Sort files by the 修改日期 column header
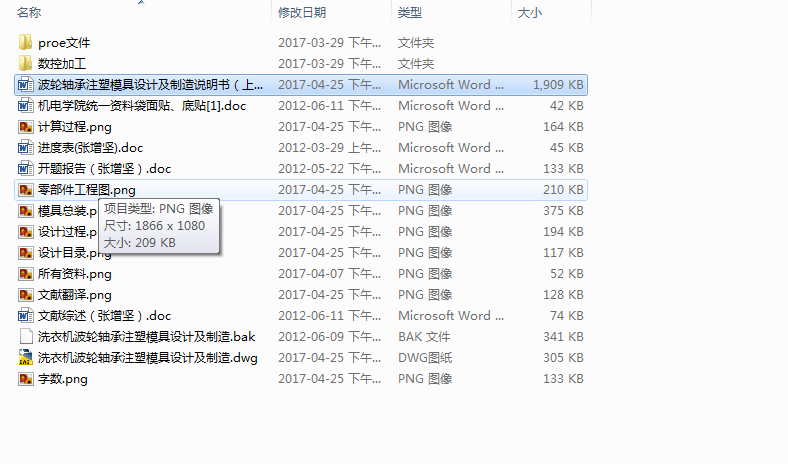Image resolution: width=788 pixels, height=464 pixels. (302, 13)
